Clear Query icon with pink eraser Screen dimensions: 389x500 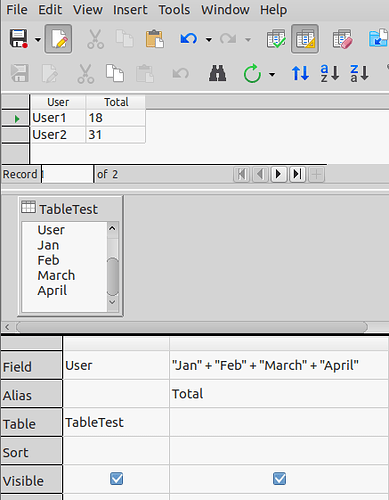pos(342,39)
